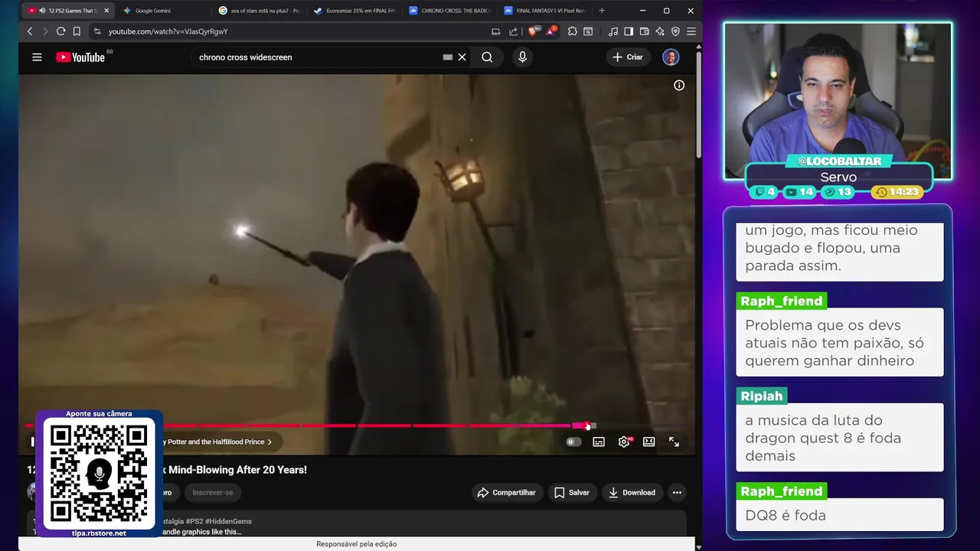Viewport: 980px width, 551px height.
Task: Toggle autoplay switch in the player
Action: coord(573,442)
